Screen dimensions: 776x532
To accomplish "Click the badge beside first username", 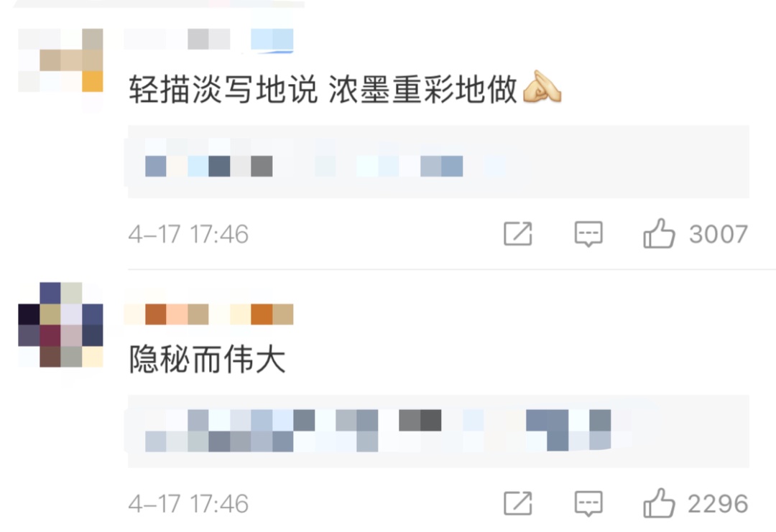I will pos(272,39).
